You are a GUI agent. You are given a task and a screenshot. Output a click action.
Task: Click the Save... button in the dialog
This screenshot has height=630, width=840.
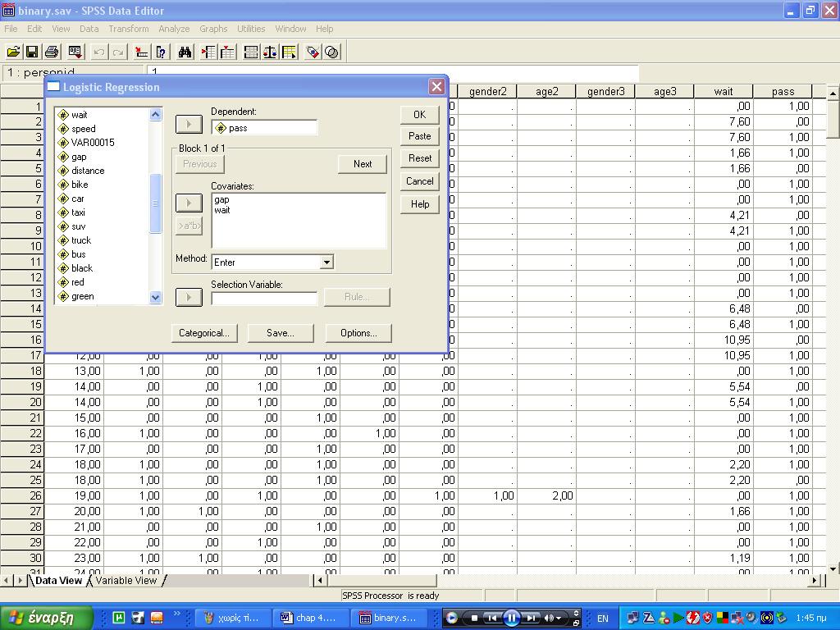point(281,333)
